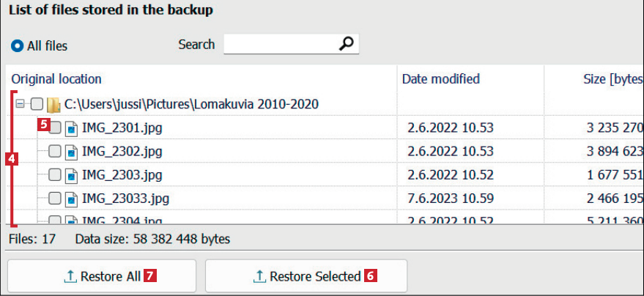The width and height of the screenshot is (644, 296).
Task: Click the IMG_2302.jpg file icon
Action: [72, 152]
